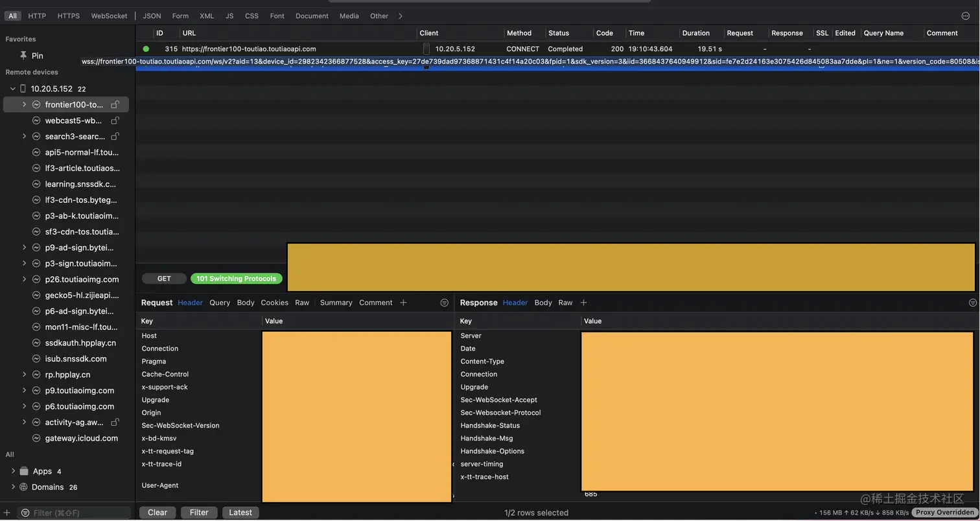Click the Domains globe icon in the sidebar
Viewport: 980px width, 521px height.
pyautogui.click(x=24, y=487)
